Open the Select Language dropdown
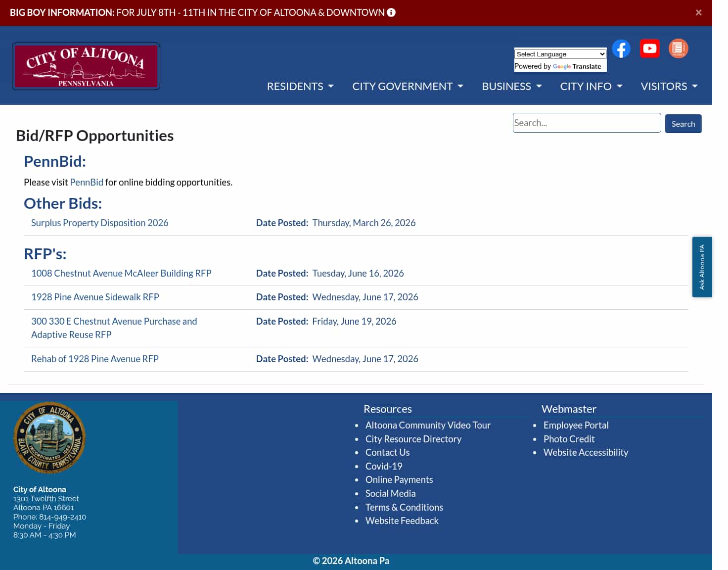The image size is (728, 570). point(560,54)
